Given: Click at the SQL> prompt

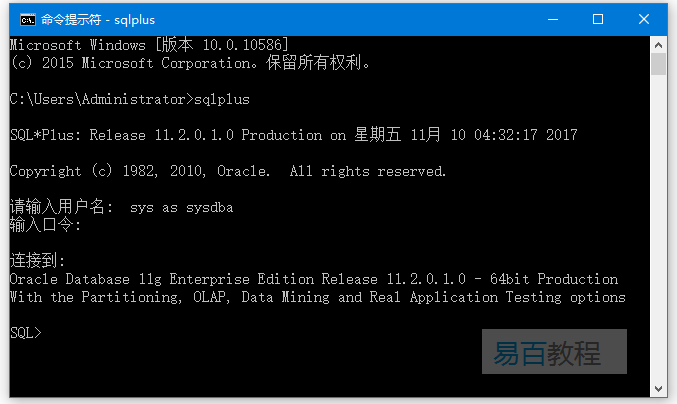Looking at the screenshot, I should pyautogui.click(x=26, y=333).
